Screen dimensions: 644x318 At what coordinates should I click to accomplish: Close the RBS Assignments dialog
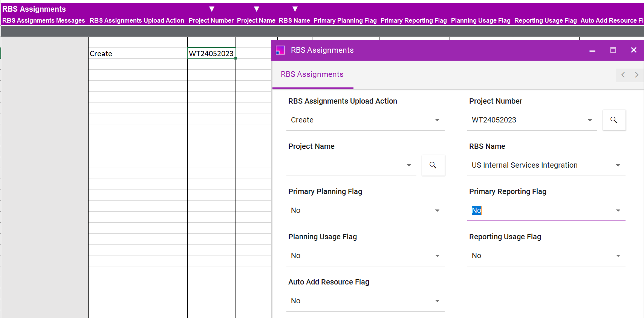coord(634,50)
